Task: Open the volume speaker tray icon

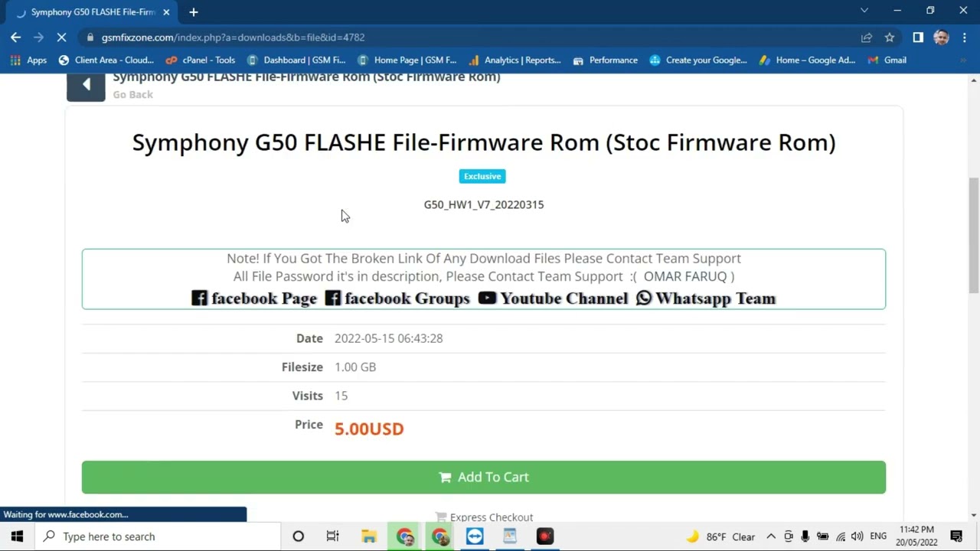Action: (x=857, y=536)
